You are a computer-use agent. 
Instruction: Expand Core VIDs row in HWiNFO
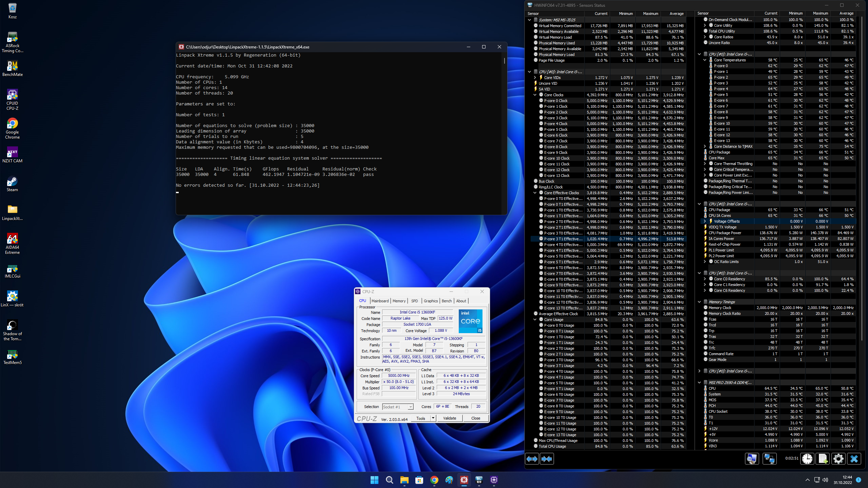(535, 78)
